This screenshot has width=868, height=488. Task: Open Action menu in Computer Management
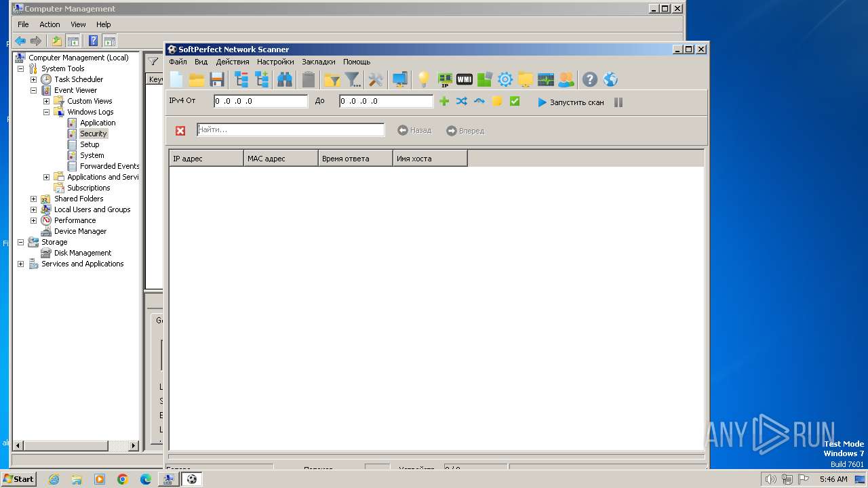click(50, 24)
